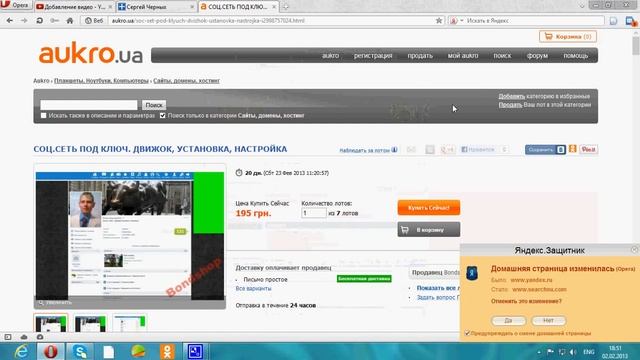640x360 pixels.
Task: Click the VK Сохранить share button
Action: [x=545, y=150]
